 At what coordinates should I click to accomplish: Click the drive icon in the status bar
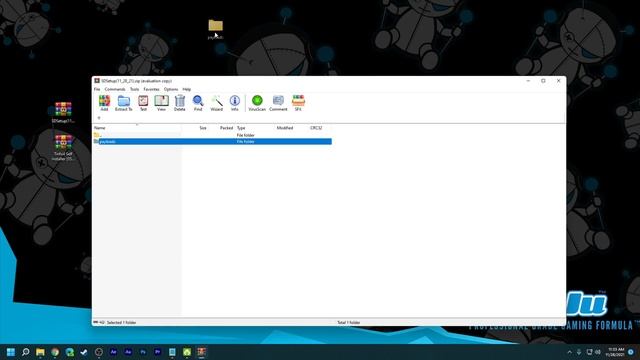click(x=96, y=322)
